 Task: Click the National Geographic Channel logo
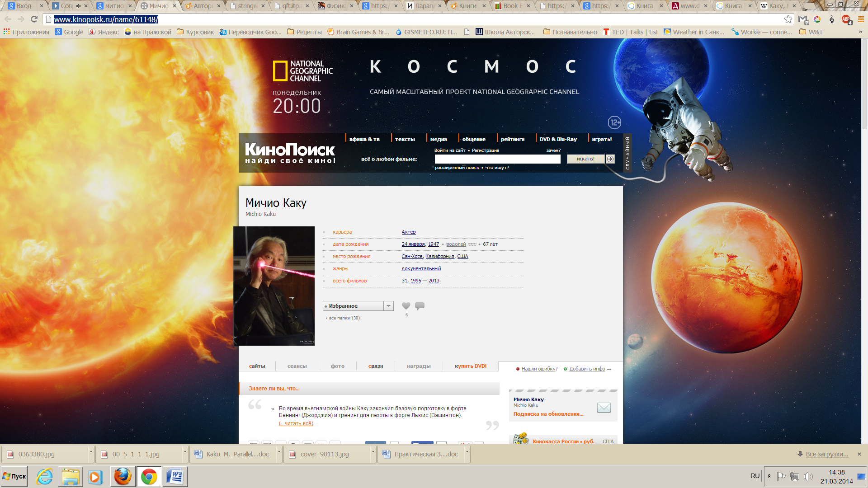(302, 71)
